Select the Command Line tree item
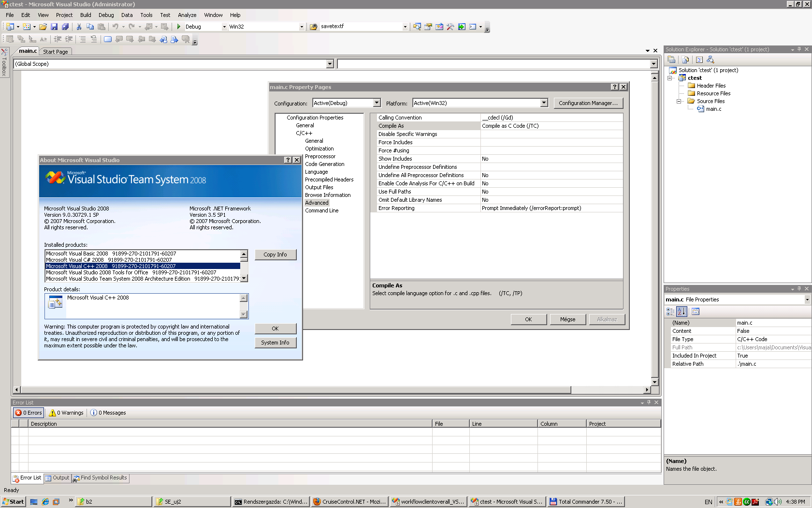This screenshot has width=812, height=508. tap(321, 210)
